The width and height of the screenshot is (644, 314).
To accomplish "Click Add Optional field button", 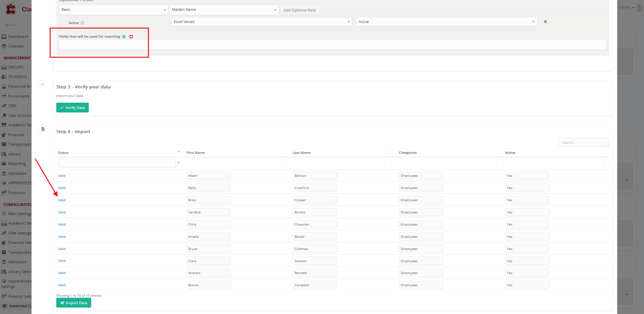I will [299, 10].
